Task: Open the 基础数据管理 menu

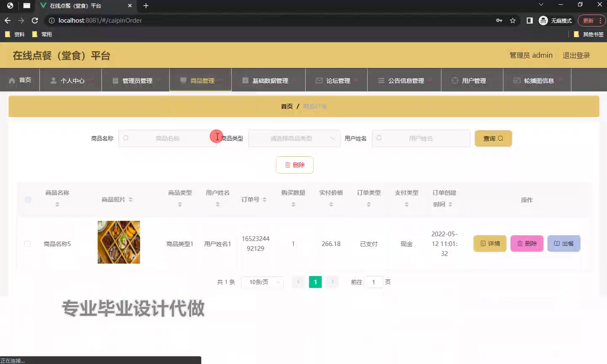Action: pos(269,80)
